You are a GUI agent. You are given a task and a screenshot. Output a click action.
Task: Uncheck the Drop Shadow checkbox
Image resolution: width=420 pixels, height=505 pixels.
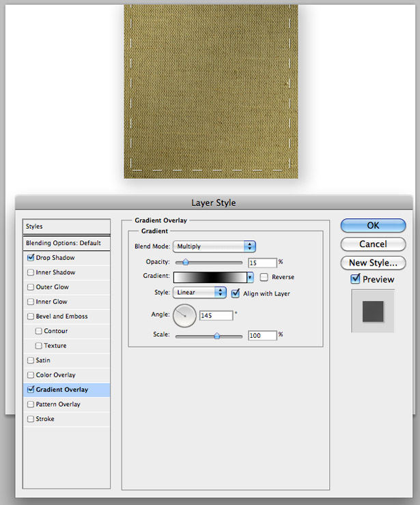31,258
